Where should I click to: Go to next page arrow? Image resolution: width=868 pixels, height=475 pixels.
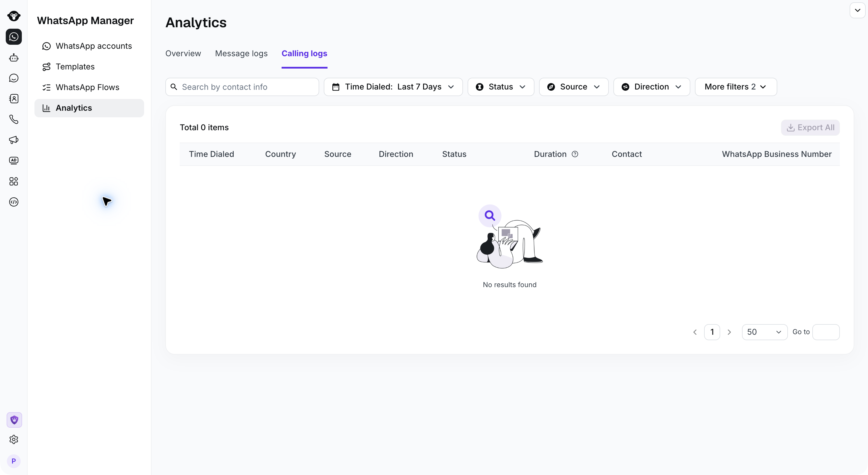coord(729,332)
